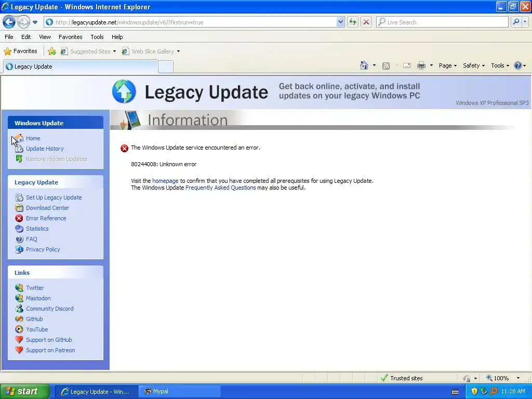Click the YouTube media player icon
The height and width of the screenshot is (399, 532).
19,329
